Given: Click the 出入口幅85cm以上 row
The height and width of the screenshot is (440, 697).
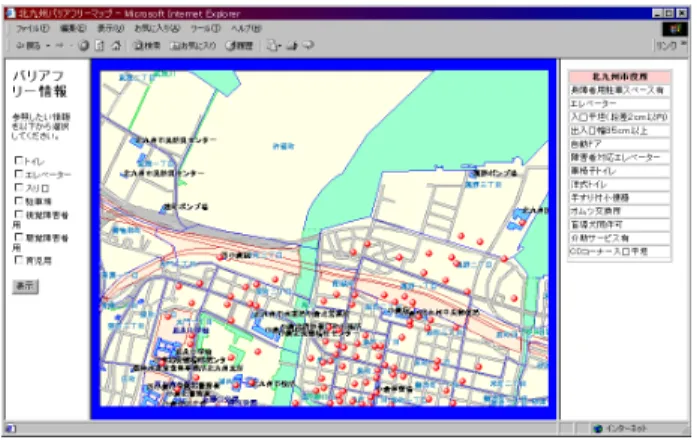Looking at the screenshot, I should (620, 131).
